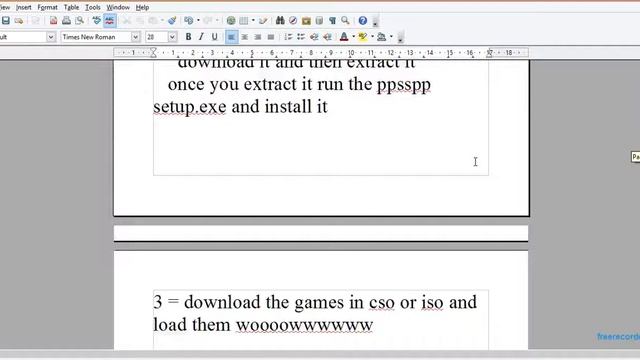Toggle bulleted list
Screen dimensions: 640x360
(x=301, y=37)
